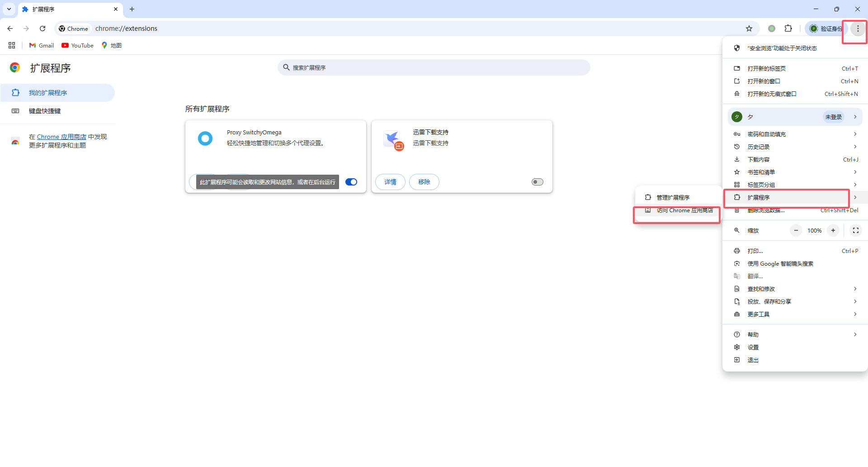Click the 详情 button for 迅雷下载支持
The image size is (868, 467).
pyautogui.click(x=390, y=182)
